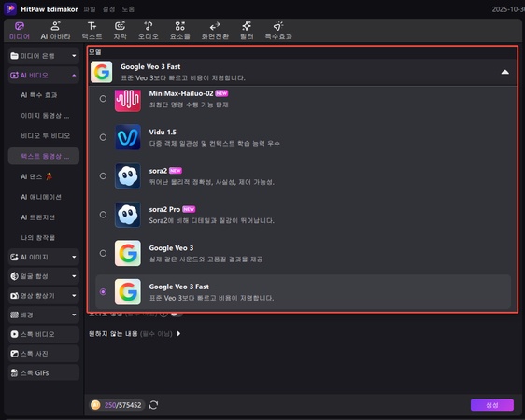
Task: Click the MiniMax-Hailuo-02 model logo
Action: coord(128,100)
